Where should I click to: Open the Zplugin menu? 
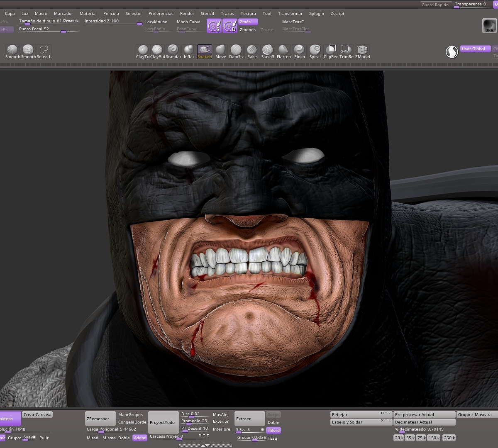pos(317,14)
